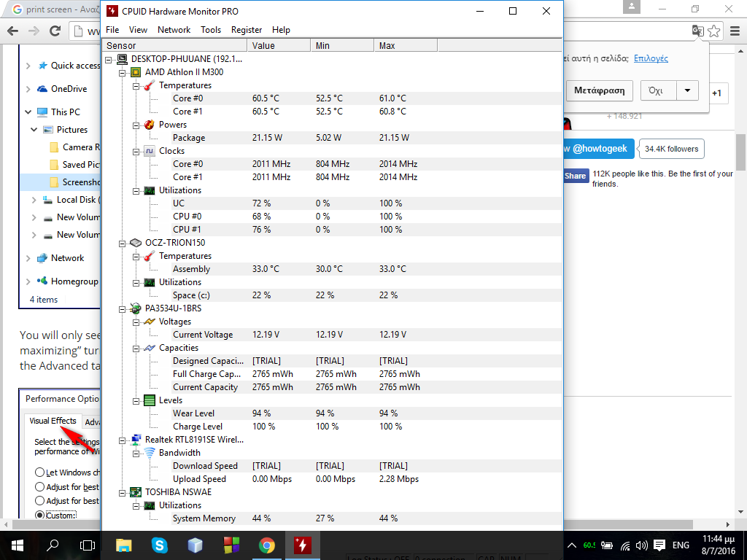The height and width of the screenshot is (560, 747).
Task: Click the Voltages icon under battery
Action: pyautogui.click(x=150, y=322)
